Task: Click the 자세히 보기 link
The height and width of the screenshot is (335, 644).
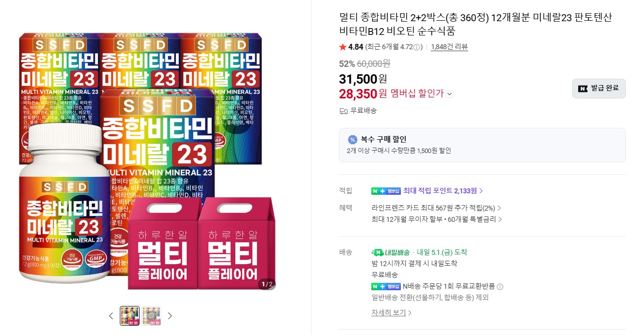Action: click(391, 312)
